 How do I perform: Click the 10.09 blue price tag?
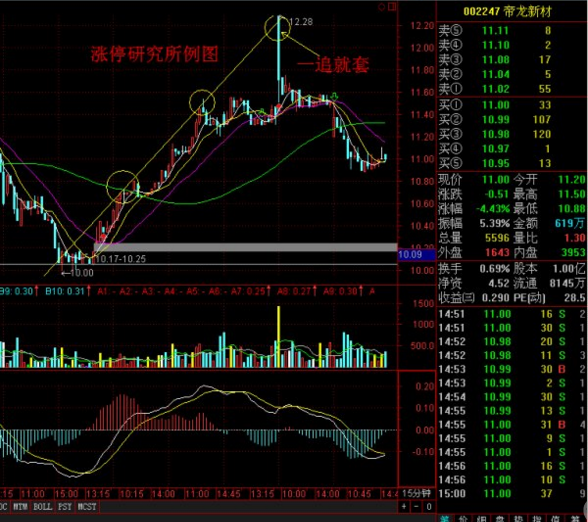pos(410,255)
